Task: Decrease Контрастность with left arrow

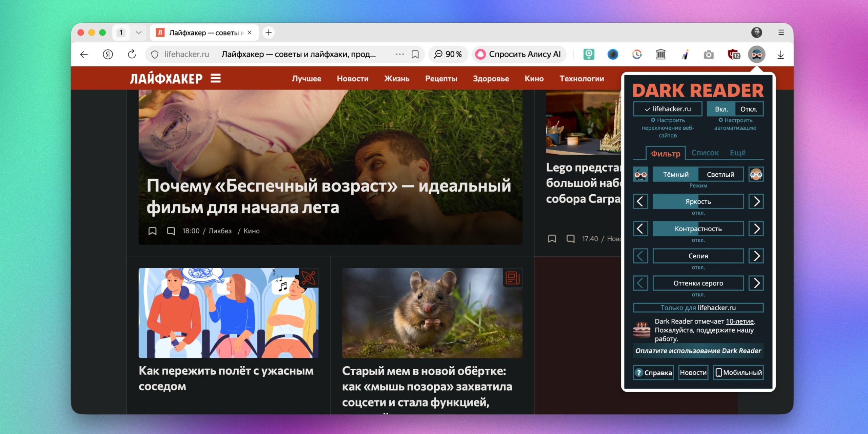Action: point(640,229)
